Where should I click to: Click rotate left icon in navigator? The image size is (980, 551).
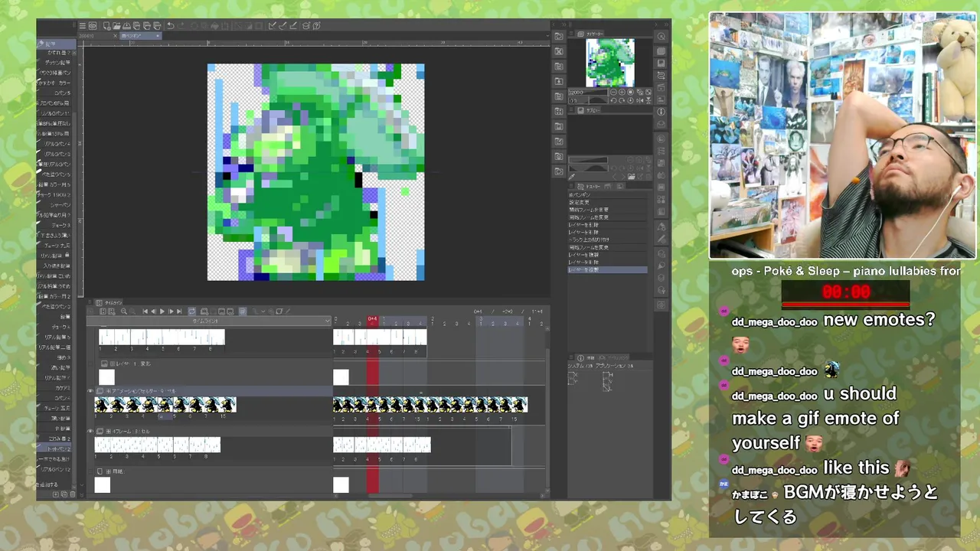613,100
